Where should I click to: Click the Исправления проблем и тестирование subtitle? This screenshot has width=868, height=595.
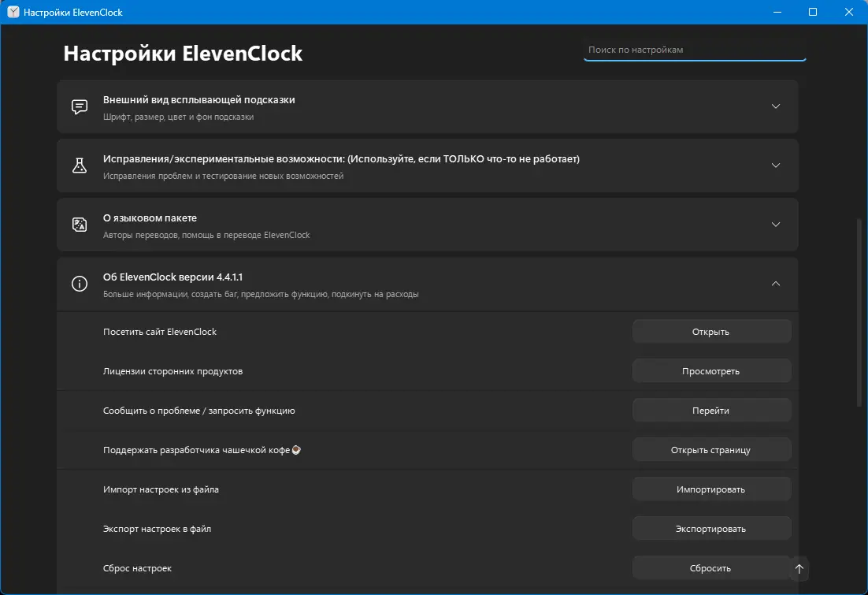[223, 177]
